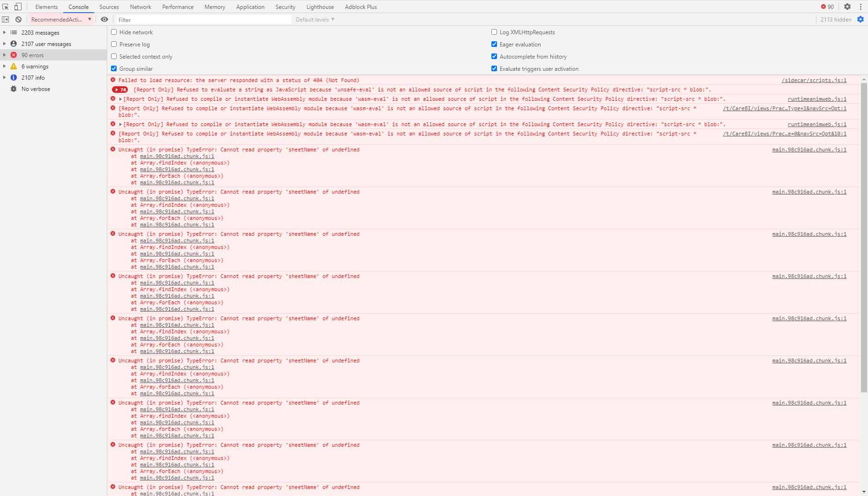The width and height of the screenshot is (868, 496).
Task: Disable Eager evaluation
Action: click(x=495, y=44)
